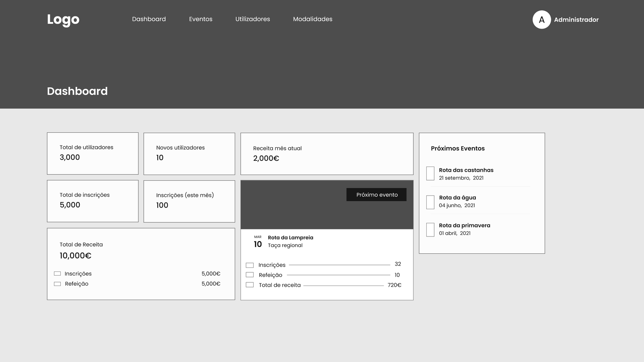Click the Refeição icon in next event card
The height and width of the screenshot is (362, 644).
250,275
